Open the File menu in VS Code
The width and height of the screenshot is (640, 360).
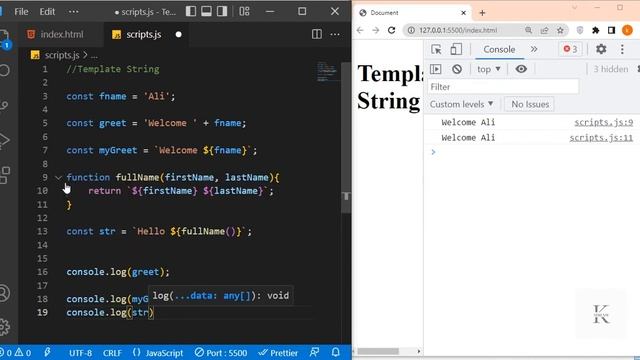click(x=21, y=11)
